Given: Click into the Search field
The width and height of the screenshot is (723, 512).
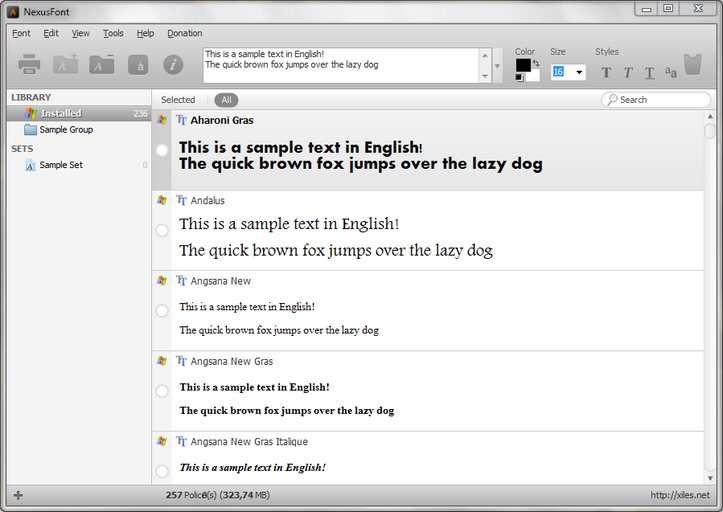Looking at the screenshot, I should coord(656,100).
